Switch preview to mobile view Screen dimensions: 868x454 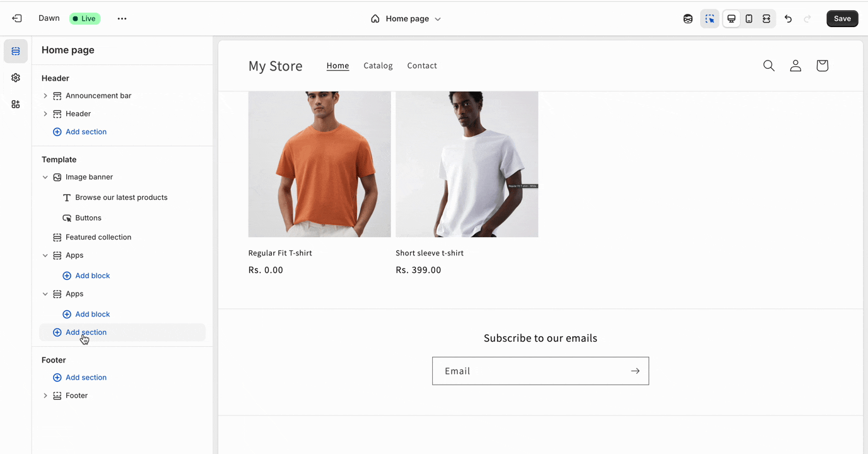pos(749,18)
